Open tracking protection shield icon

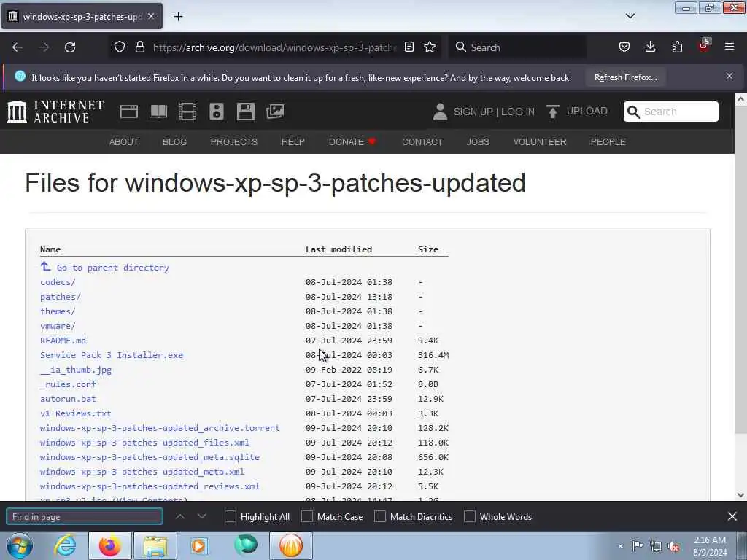(120, 47)
